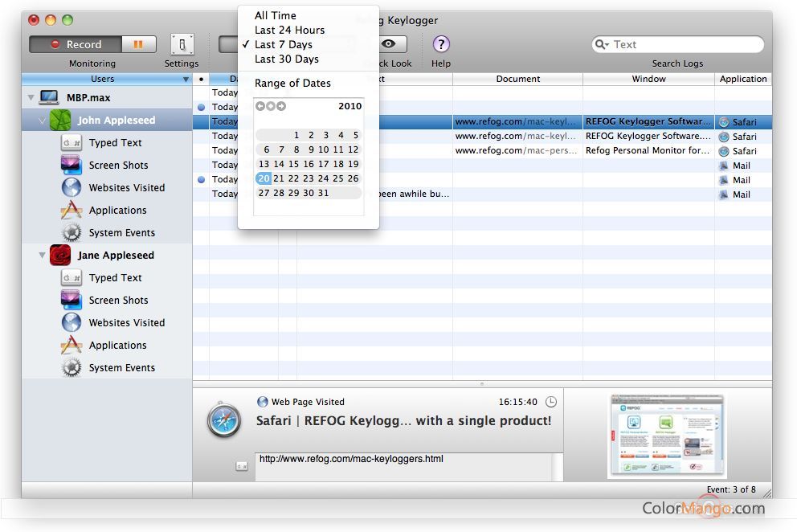Screen dimensions: 797x532
Task: Click the large Safari compass icon
Action: point(224,420)
